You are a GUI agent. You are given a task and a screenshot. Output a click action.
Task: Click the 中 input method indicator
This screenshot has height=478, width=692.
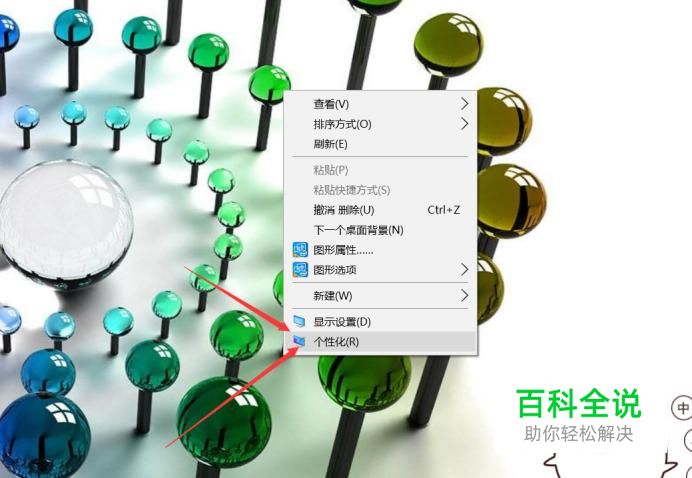(x=682, y=408)
